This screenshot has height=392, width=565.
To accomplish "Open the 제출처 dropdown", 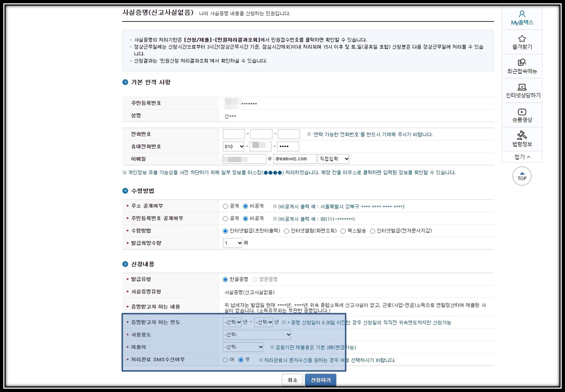I will click(x=243, y=347).
